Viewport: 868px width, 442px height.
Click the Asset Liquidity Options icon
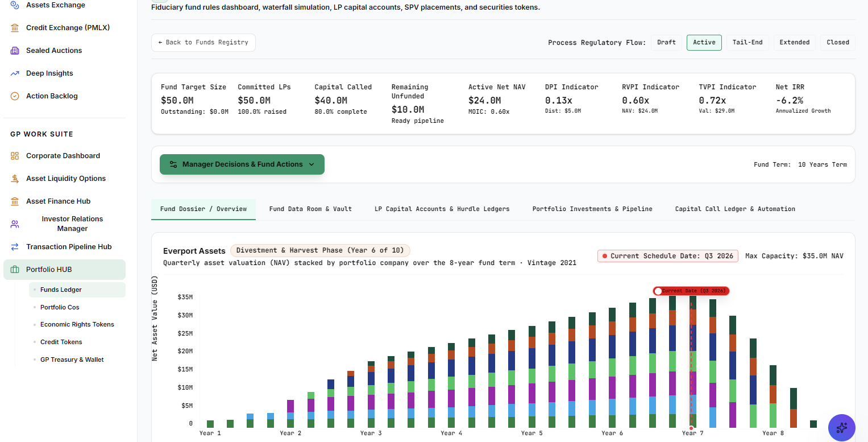pyautogui.click(x=15, y=179)
